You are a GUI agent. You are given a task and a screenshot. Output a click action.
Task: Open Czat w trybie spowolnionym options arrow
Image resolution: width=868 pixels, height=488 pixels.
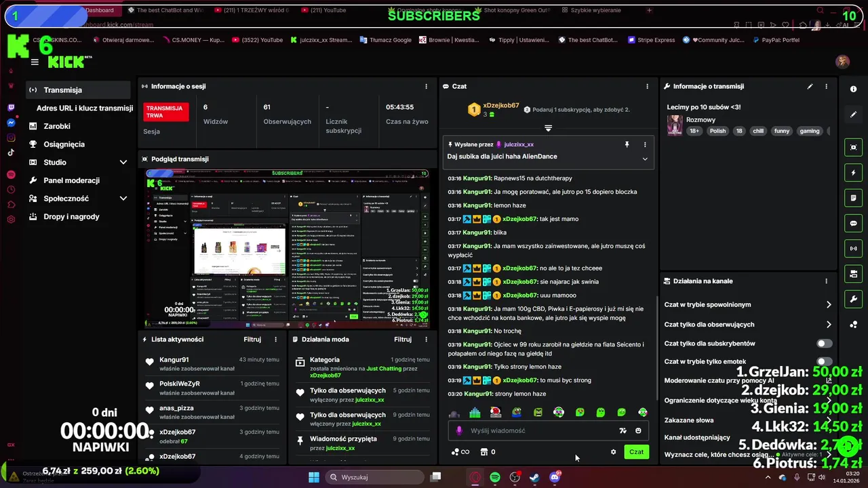click(828, 305)
